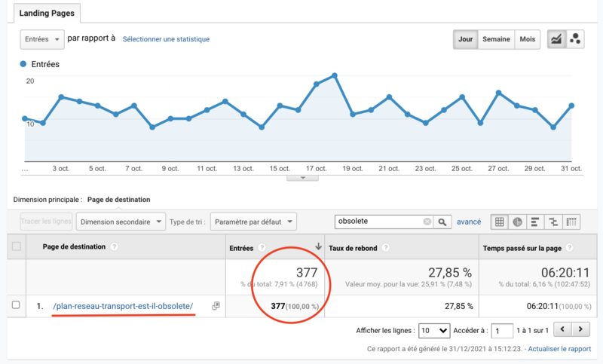
Task: Check the select-all rows checkbox in header
Action: [x=16, y=247]
